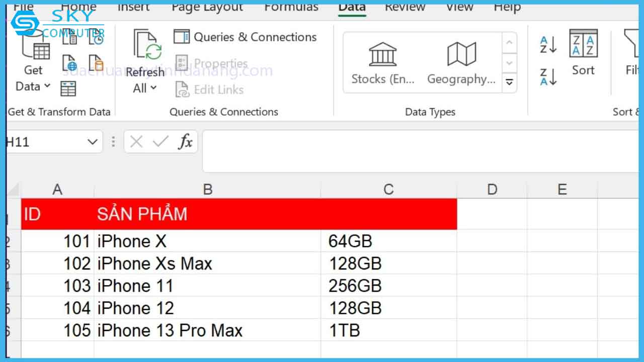Sort Z to A descending
This screenshot has height=362, width=644.
click(x=548, y=77)
